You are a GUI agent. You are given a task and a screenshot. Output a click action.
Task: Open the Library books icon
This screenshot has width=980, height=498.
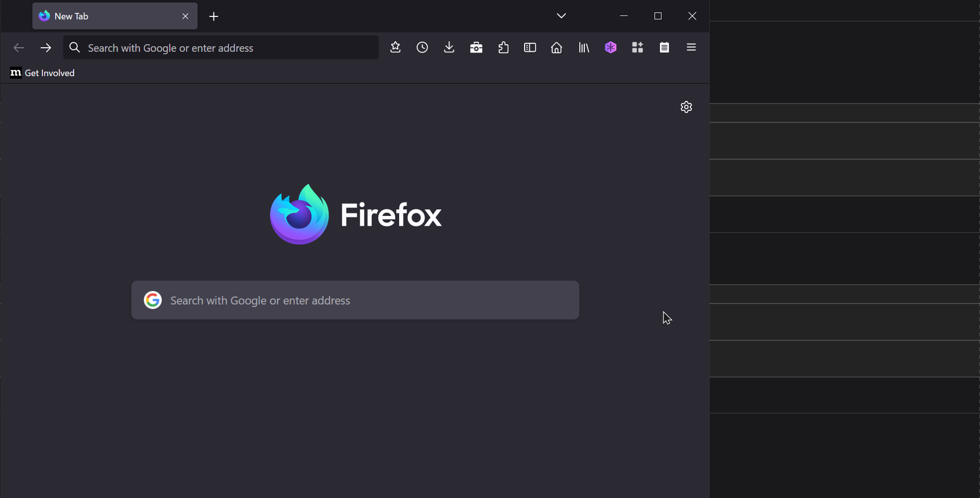tap(584, 47)
